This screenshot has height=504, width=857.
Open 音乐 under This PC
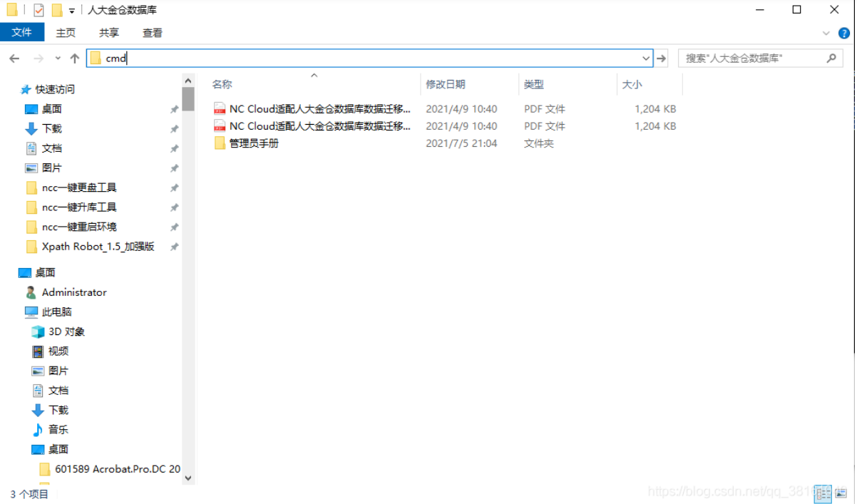tap(58, 430)
